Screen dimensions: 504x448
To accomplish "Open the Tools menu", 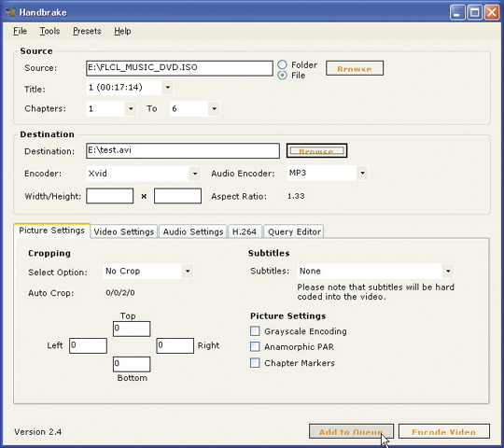I will [x=49, y=31].
